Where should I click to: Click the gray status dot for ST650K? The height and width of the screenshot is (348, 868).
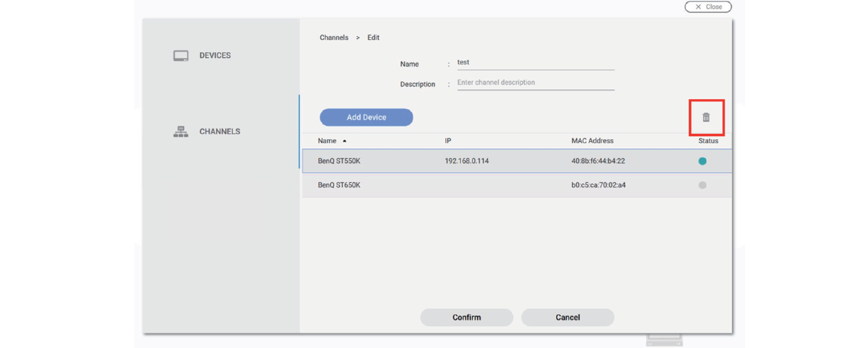pyautogui.click(x=702, y=185)
